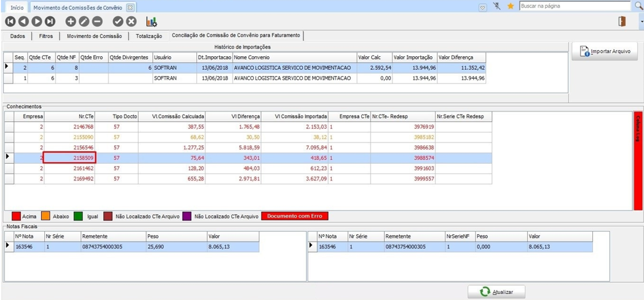Go to the first record
The width and height of the screenshot is (644, 300).
coord(11,21)
